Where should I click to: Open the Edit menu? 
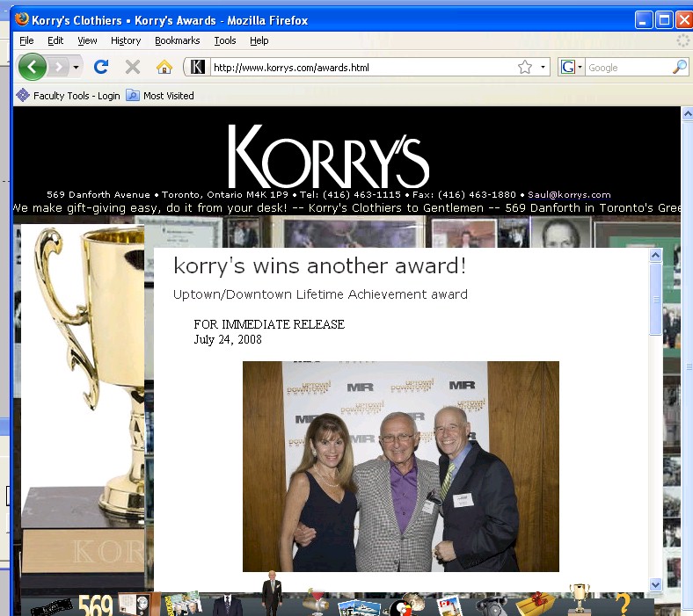pos(55,40)
